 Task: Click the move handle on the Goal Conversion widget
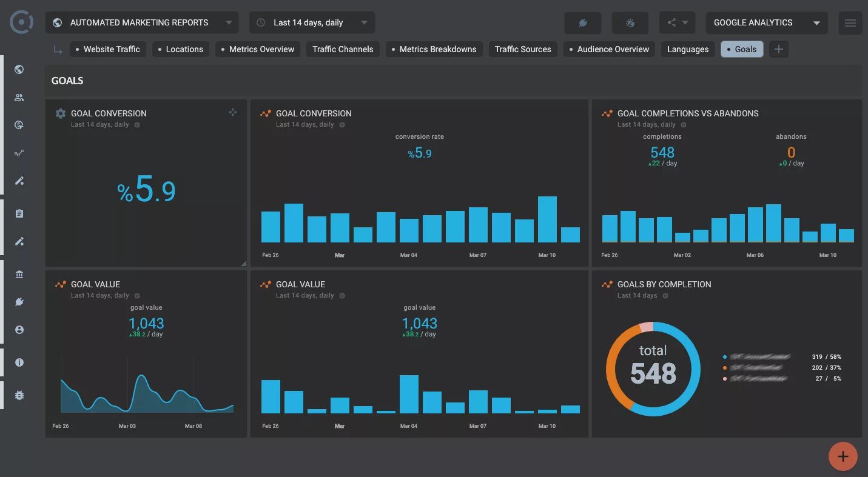pyautogui.click(x=233, y=112)
